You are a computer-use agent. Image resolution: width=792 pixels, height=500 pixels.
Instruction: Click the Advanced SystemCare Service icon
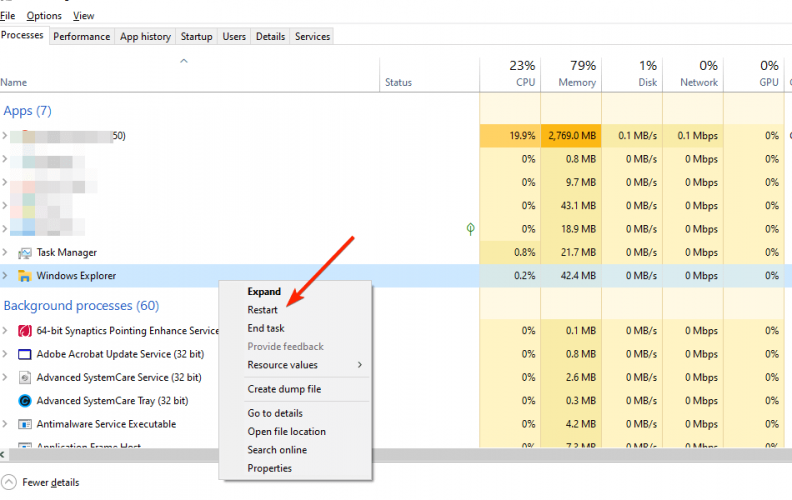click(24, 377)
